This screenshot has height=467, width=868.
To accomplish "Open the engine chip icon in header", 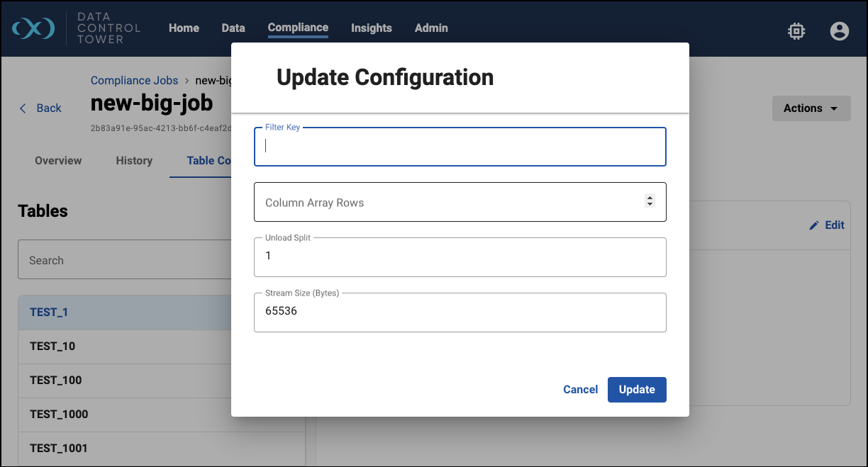I will [796, 30].
